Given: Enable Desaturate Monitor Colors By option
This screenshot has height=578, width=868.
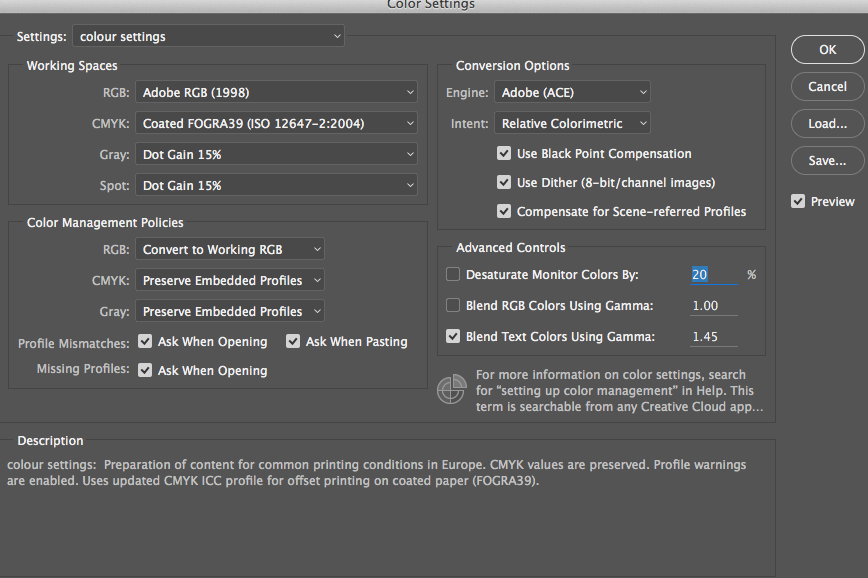Looking at the screenshot, I should (x=453, y=274).
